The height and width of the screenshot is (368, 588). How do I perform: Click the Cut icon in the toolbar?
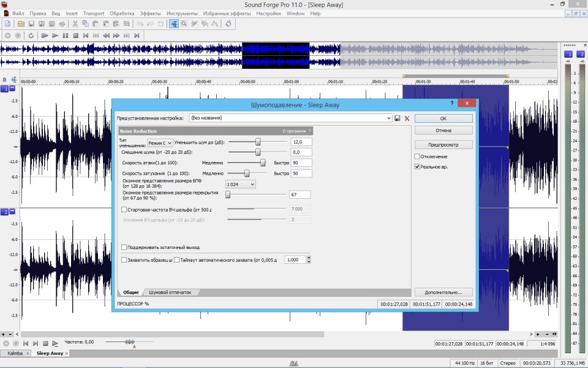(75, 24)
